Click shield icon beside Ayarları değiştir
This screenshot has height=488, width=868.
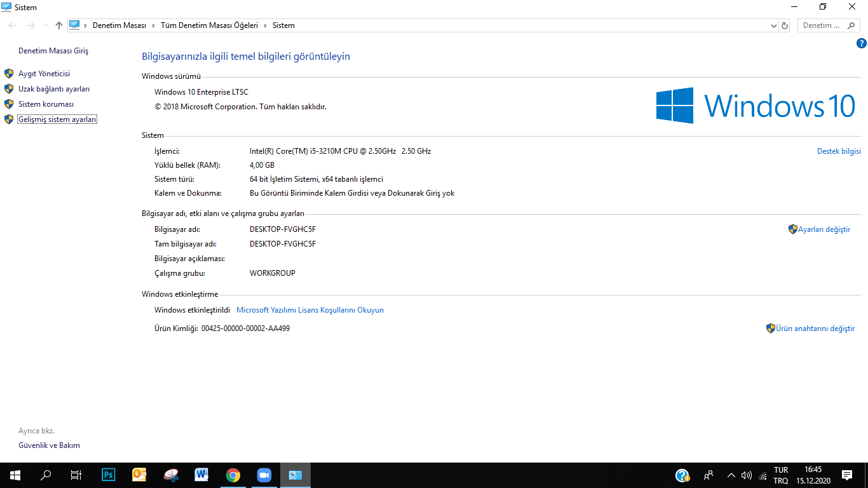pos(793,229)
